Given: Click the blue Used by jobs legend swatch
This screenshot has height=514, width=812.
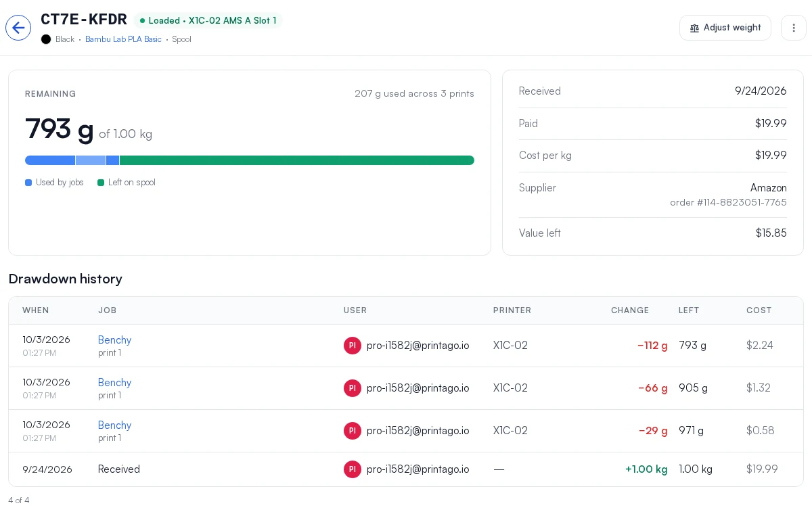Looking at the screenshot, I should (28, 183).
